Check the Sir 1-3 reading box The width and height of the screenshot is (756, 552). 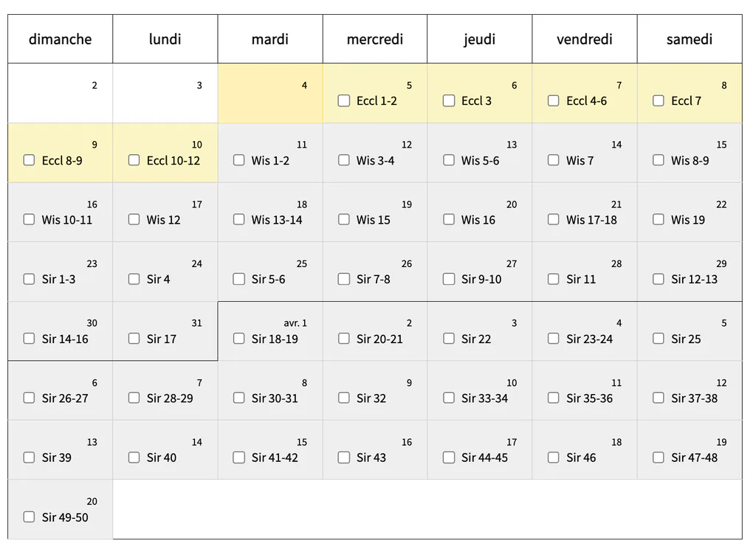click(x=29, y=279)
